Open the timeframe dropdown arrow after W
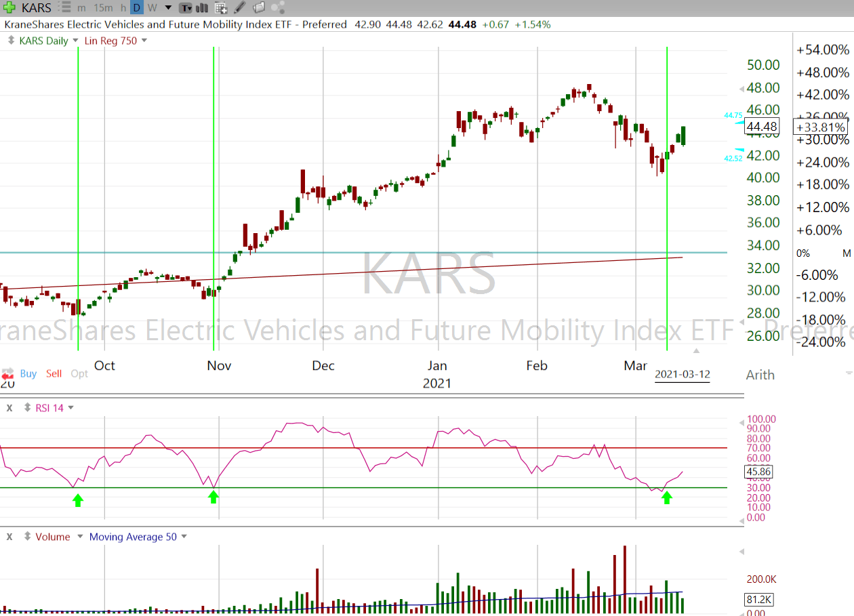Viewport: 854px width, 616px height. (167, 7)
